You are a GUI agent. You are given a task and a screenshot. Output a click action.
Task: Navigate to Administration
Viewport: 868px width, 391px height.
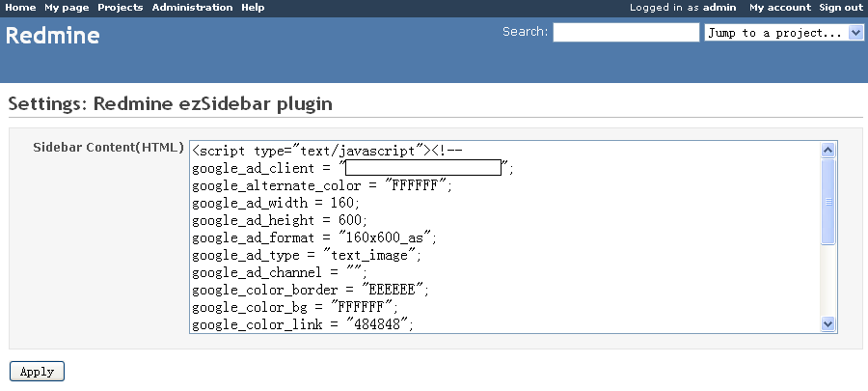coord(192,8)
